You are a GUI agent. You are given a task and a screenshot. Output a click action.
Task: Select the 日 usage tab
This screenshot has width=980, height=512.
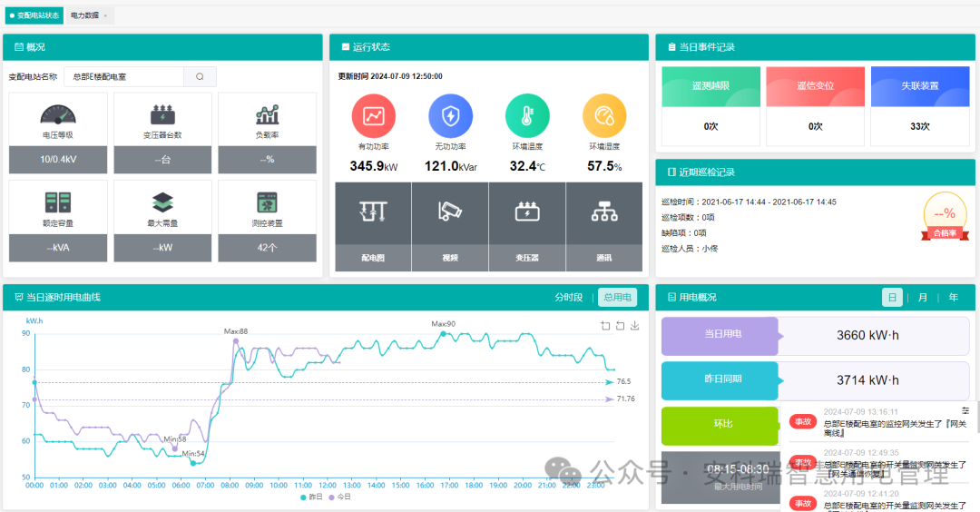pyautogui.click(x=892, y=298)
